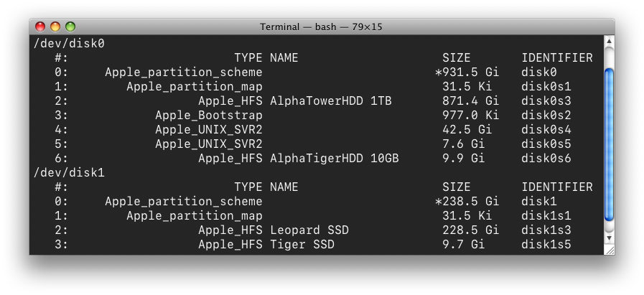Click the *931.5 Gi size value
Screen dimensions: 644x295
coord(467,72)
